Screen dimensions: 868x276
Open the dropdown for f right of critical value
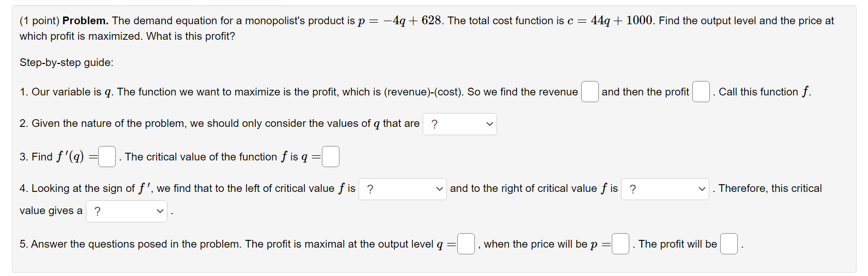click(665, 189)
